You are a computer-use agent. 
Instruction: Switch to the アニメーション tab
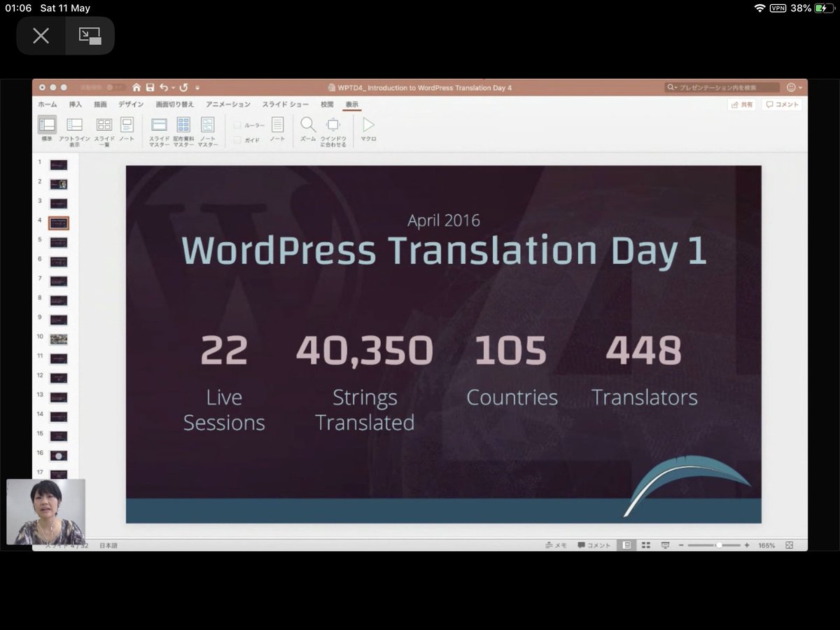point(228,104)
